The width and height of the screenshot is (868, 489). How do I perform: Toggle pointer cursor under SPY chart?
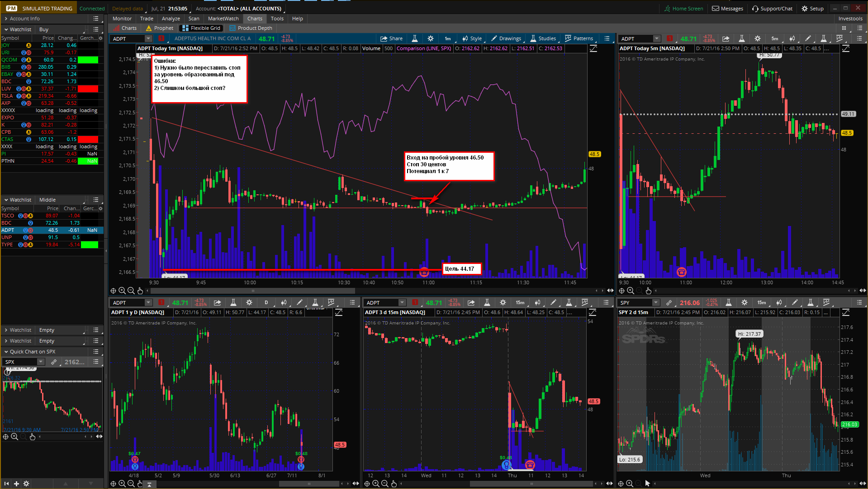[648, 484]
